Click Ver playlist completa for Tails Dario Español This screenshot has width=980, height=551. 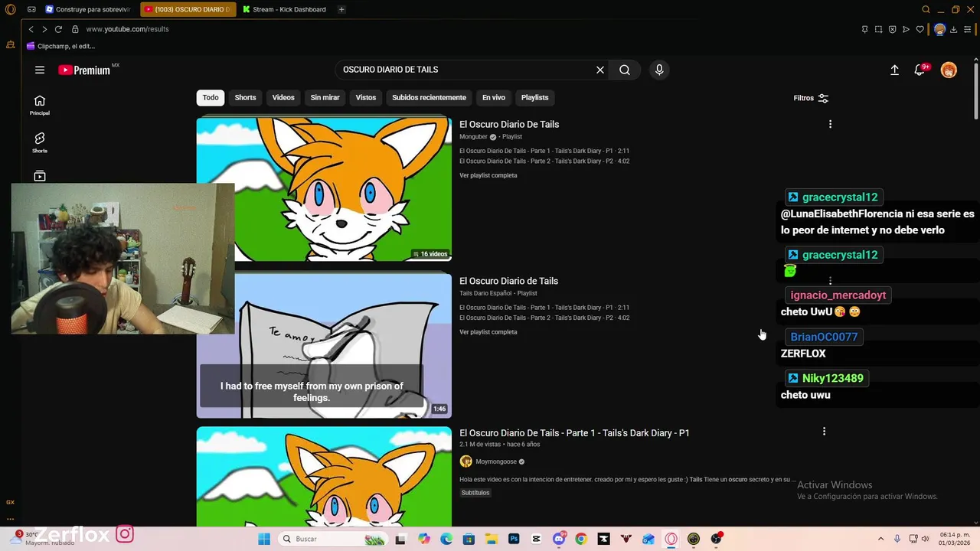tap(488, 332)
